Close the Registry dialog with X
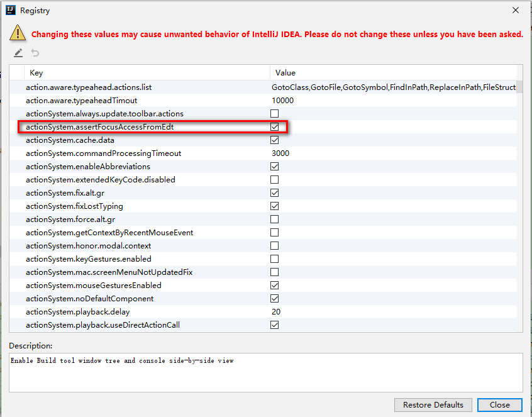This screenshot has height=417, width=532. (x=516, y=10)
